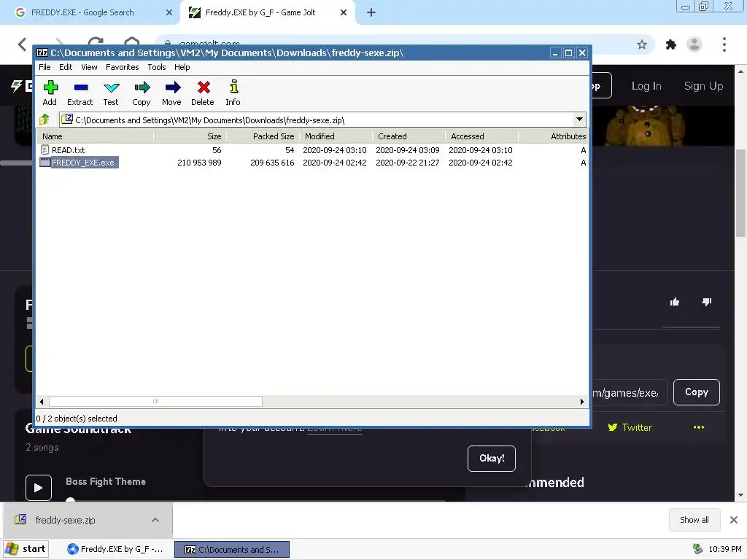
Task: Open the Info toolbar item
Action: click(x=233, y=93)
